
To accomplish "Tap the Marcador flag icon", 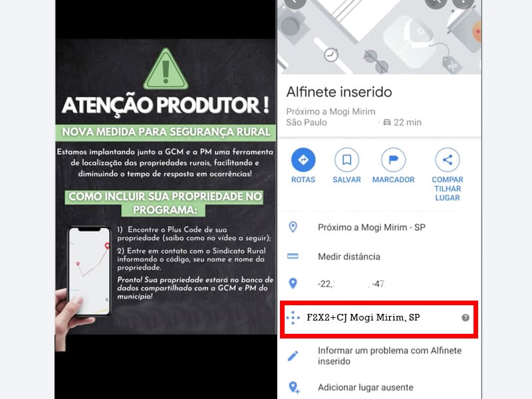I will [x=393, y=160].
